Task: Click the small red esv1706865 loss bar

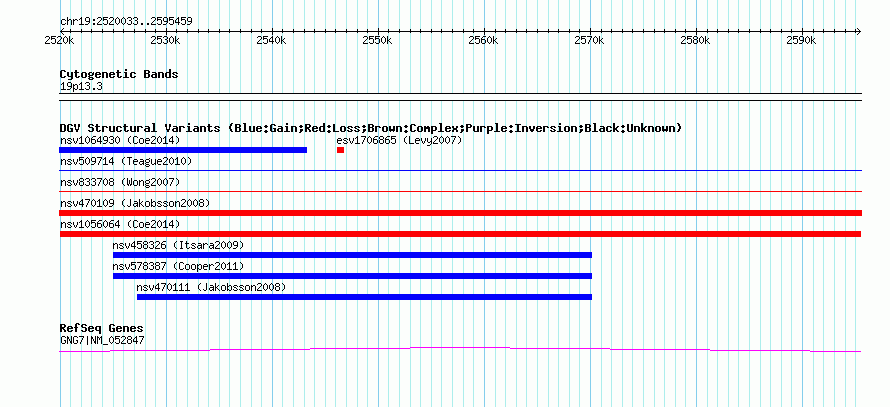Action: 340,150
